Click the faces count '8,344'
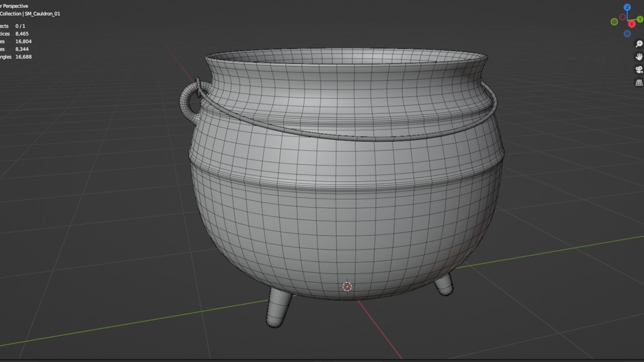The height and width of the screenshot is (362, 644). [x=22, y=49]
